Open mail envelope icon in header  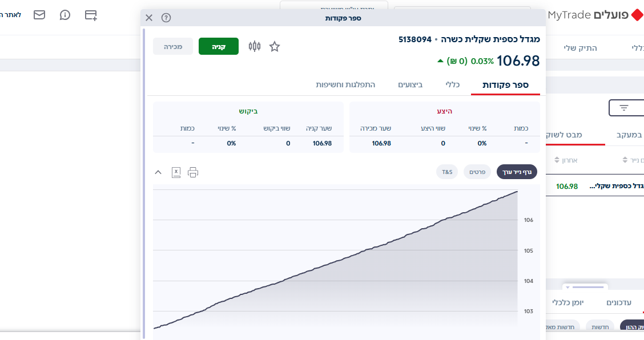point(39,15)
